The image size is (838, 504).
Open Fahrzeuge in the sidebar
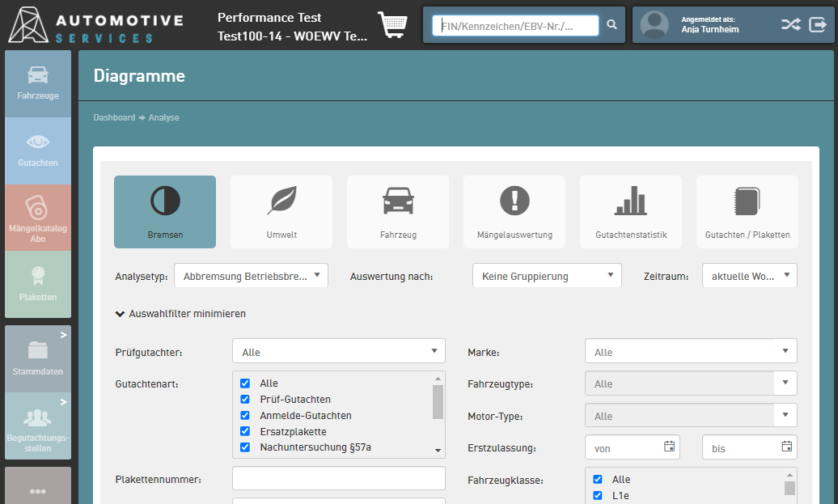tap(38, 83)
